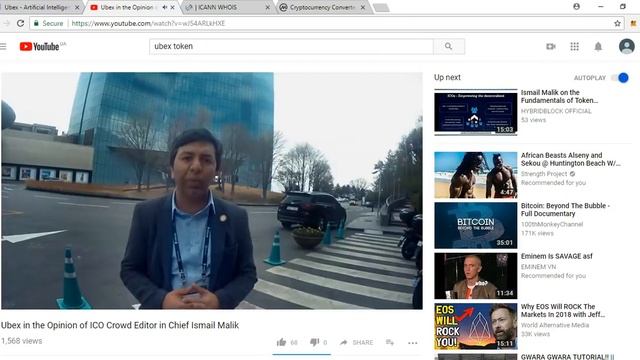
Task: Close the Ubex Artificial Intelligence tab
Action: tap(77, 7)
